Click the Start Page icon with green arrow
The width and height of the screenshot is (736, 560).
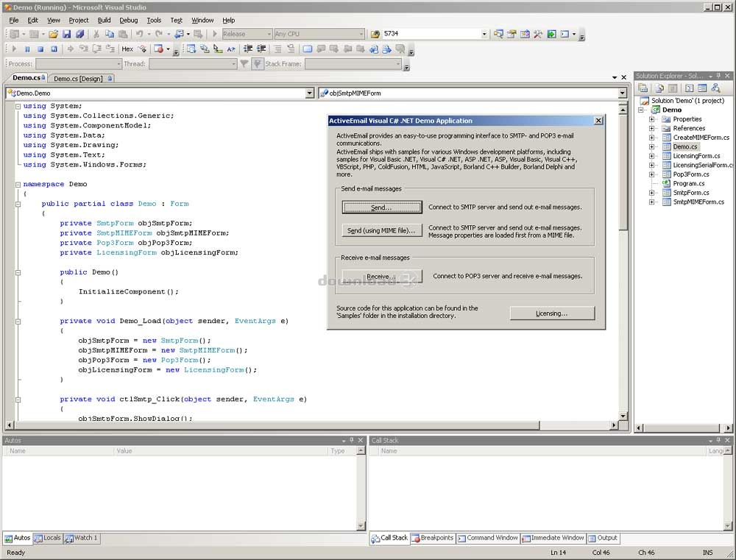coord(551,34)
